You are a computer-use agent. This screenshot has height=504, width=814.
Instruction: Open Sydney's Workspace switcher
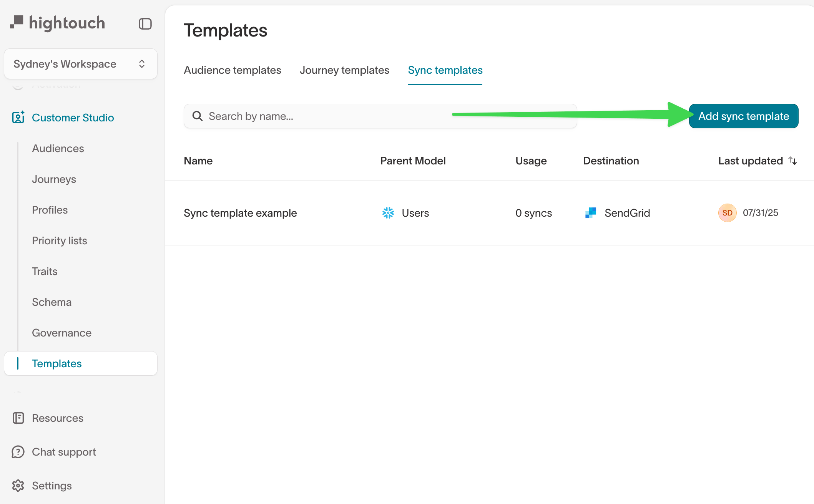[x=81, y=64]
